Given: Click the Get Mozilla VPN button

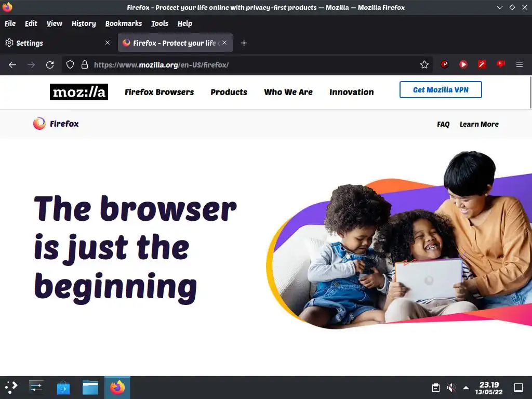Looking at the screenshot, I should [x=441, y=89].
